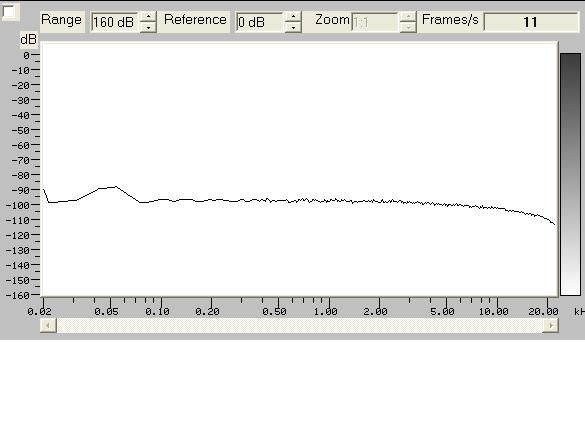Click the disabled Zoom up arrow
This screenshot has height=432, width=585.
[408, 17]
